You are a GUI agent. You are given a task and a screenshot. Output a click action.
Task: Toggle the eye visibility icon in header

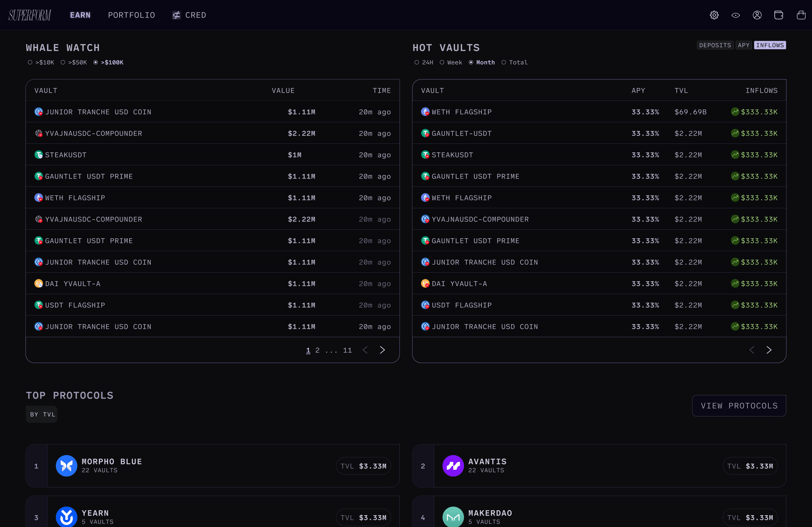(735, 15)
